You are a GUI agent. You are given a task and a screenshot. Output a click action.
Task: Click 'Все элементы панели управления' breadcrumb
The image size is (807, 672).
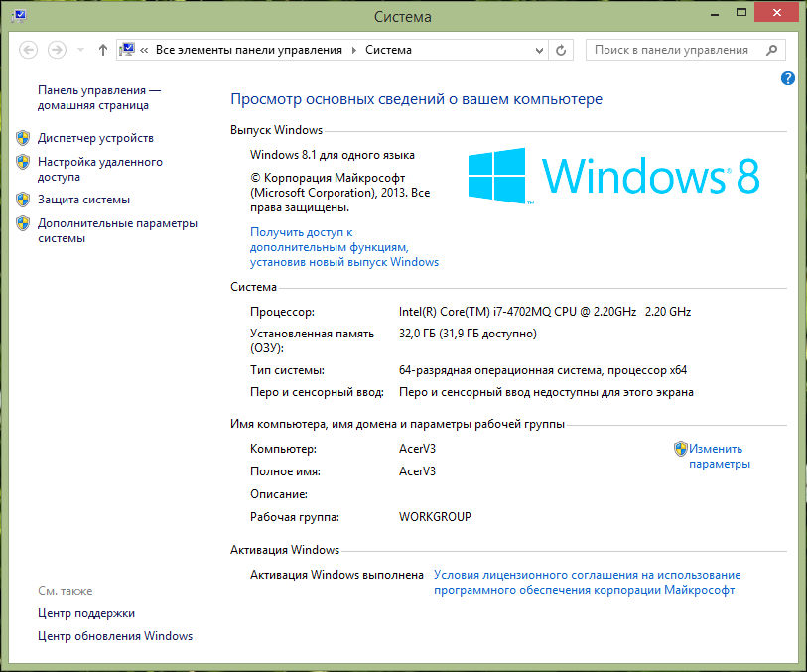coord(248,50)
